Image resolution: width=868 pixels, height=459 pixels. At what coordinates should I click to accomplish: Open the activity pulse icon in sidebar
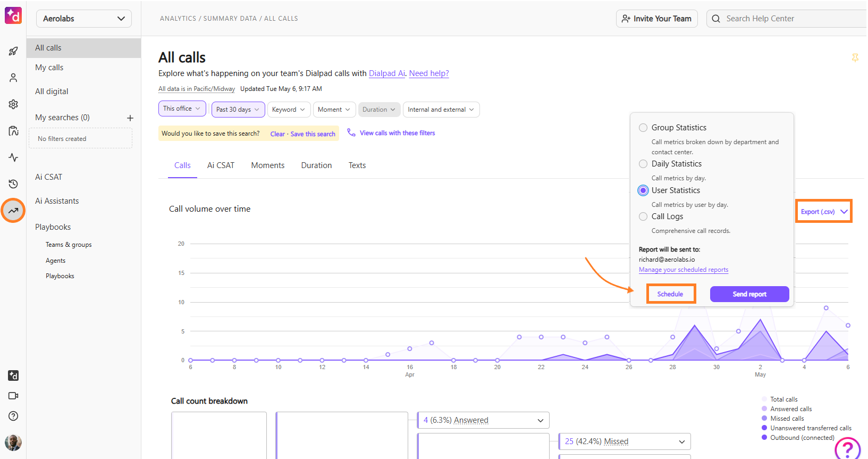13,157
